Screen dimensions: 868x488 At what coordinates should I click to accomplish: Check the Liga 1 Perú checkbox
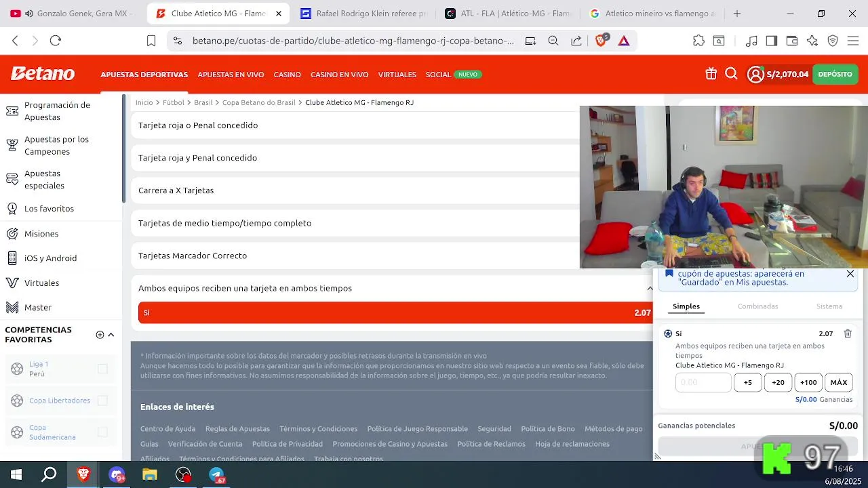point(102,369)
